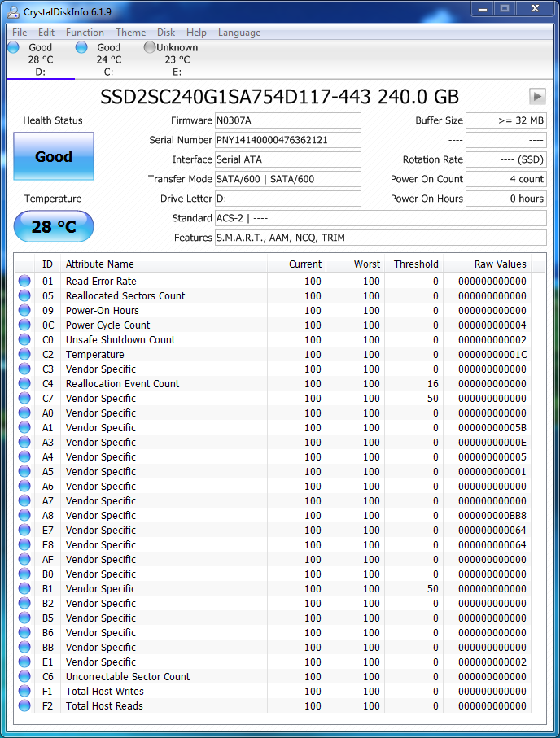
Task: Sort by Raw Values column header
Action: (500, 264)
